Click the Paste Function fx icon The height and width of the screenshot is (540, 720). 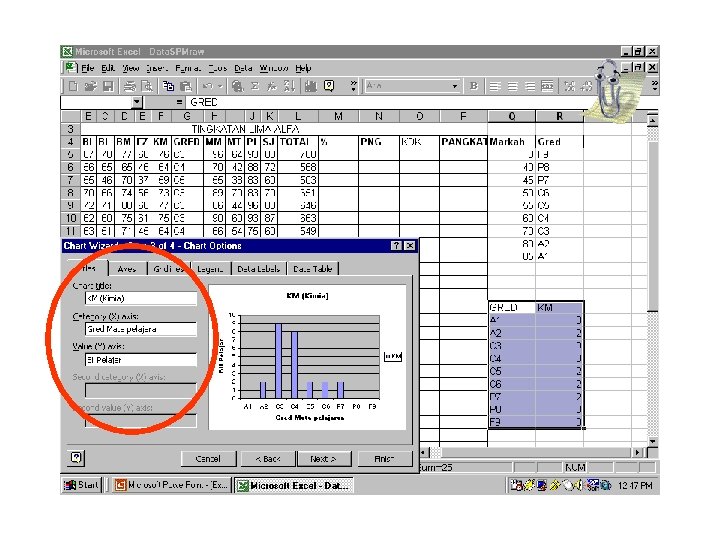(272, 86)
